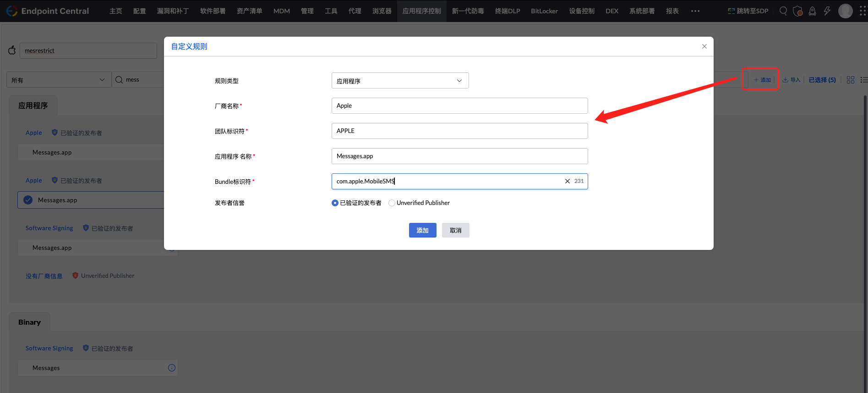Open the security shield alert icon

pyautogui.click(x=797, y=11)
